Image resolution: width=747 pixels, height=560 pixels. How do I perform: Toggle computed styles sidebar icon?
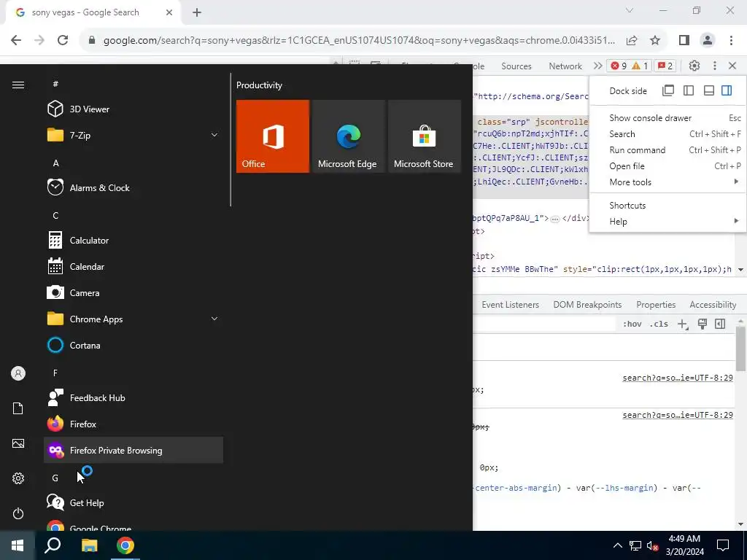(x=720, y=324)
